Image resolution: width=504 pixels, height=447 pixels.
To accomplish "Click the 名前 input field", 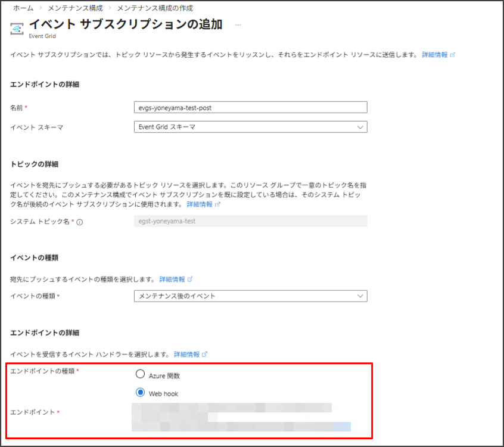I will [250, 107].
